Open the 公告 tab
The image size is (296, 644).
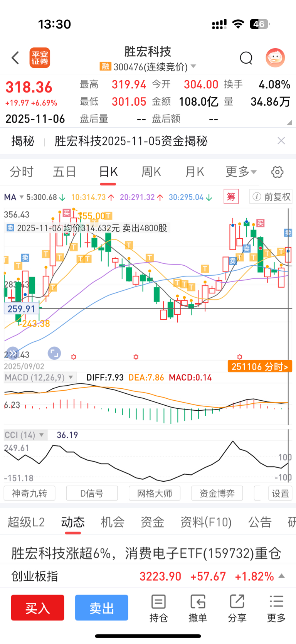pos(260,522)
